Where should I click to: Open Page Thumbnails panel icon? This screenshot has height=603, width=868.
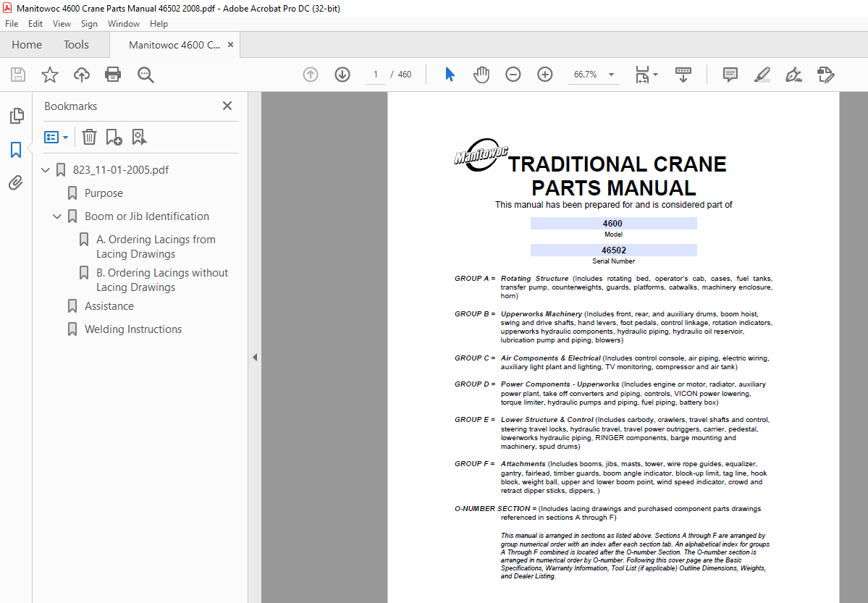pos(17,116)
